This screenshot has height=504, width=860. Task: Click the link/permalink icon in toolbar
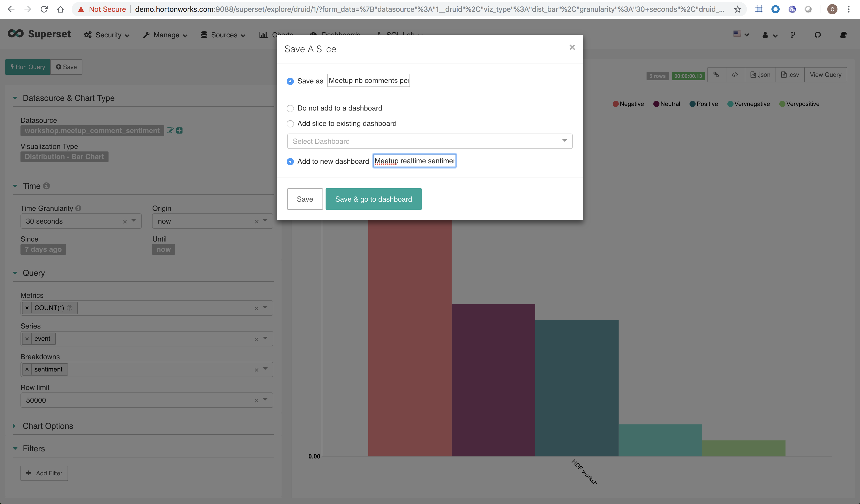[x=717, y=74]
